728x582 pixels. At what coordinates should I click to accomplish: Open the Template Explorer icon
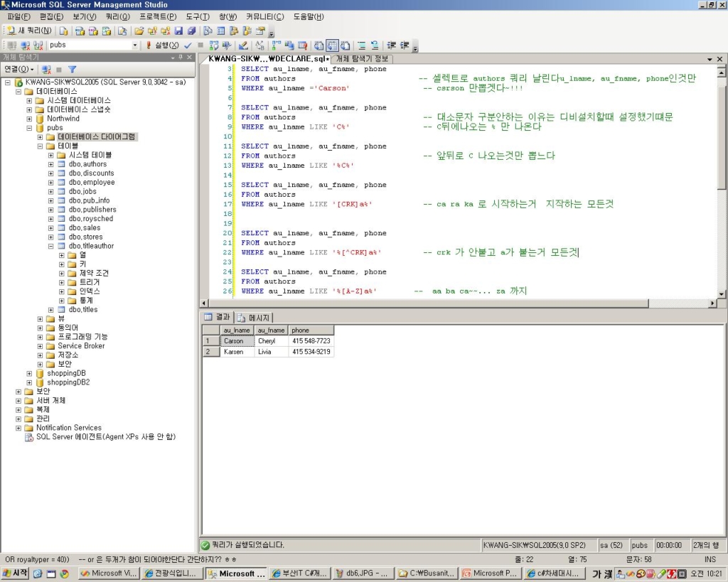[247, 31]
